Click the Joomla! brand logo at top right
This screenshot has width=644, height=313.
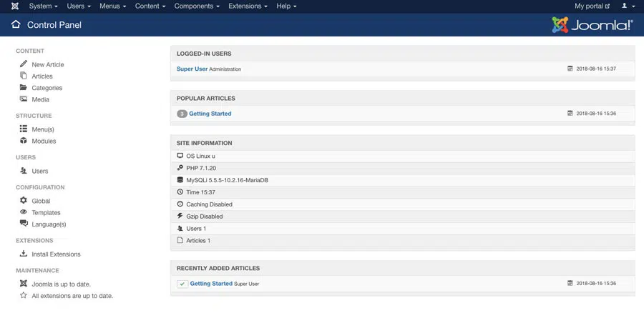click(592, 24)
